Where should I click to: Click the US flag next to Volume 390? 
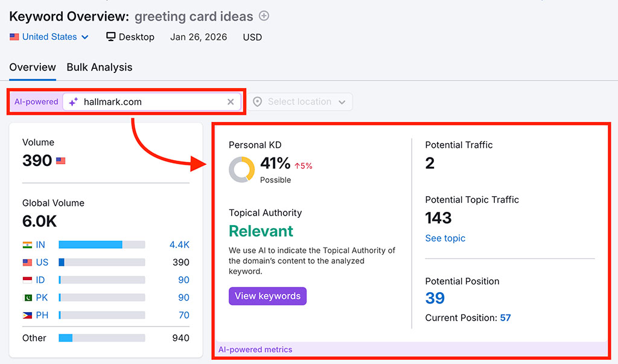60,160
